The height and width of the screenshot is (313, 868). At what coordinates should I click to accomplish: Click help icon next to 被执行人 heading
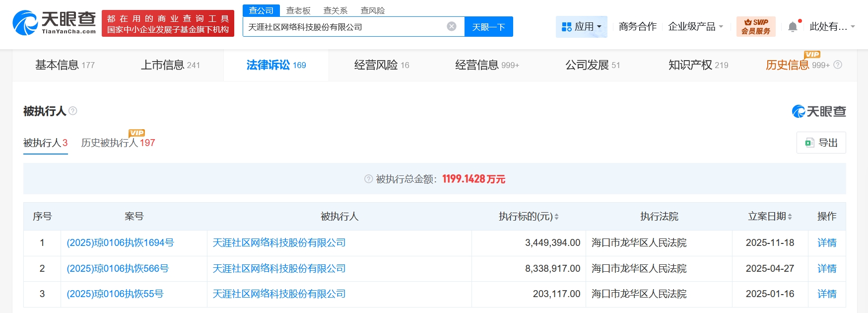pos(73,111)
